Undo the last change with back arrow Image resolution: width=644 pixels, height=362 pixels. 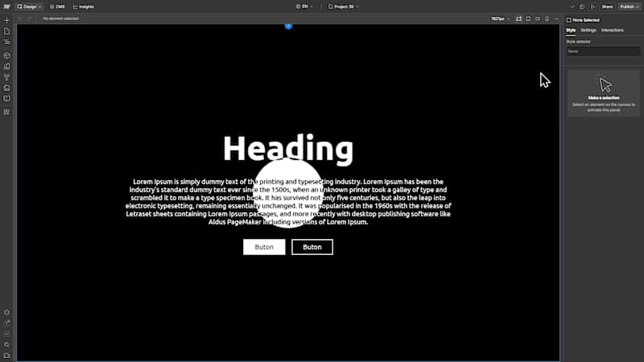[20, 19]
